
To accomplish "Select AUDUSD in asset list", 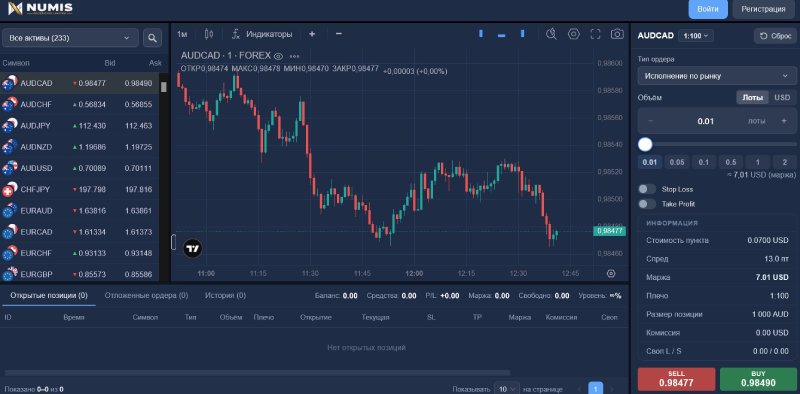I will [80, 168].
